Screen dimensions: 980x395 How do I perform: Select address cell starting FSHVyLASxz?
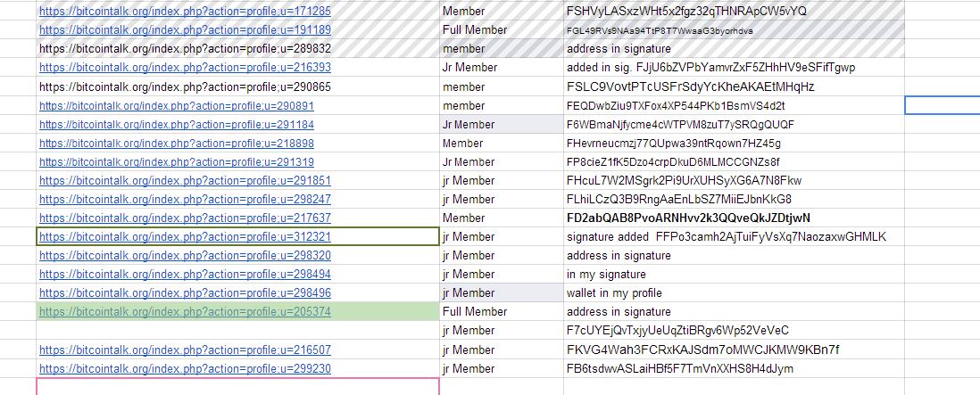pyautogui.click(x=735, y=11)
